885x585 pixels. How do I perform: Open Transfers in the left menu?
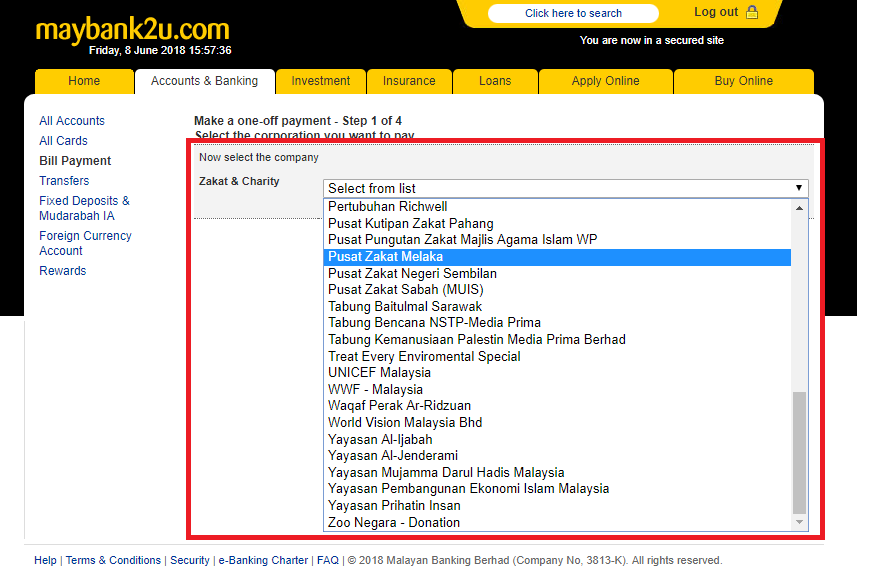pyautogui.click(x=64, y=181)
